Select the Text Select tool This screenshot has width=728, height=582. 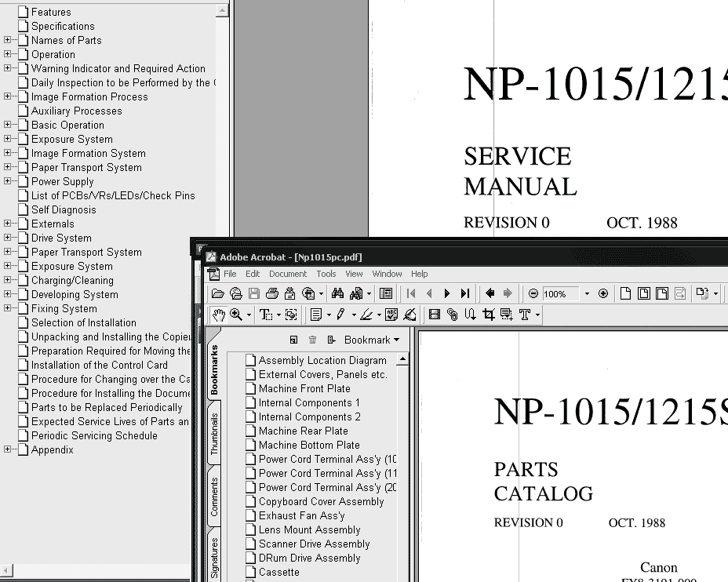pyautogui.click(x=266, y=315)
